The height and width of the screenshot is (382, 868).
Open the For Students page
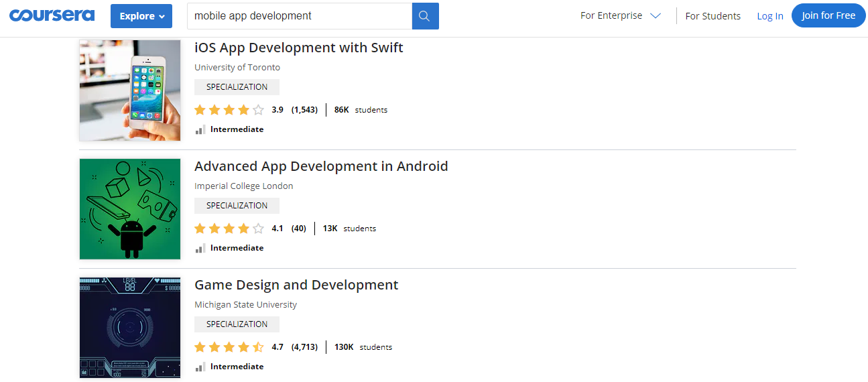712,16
